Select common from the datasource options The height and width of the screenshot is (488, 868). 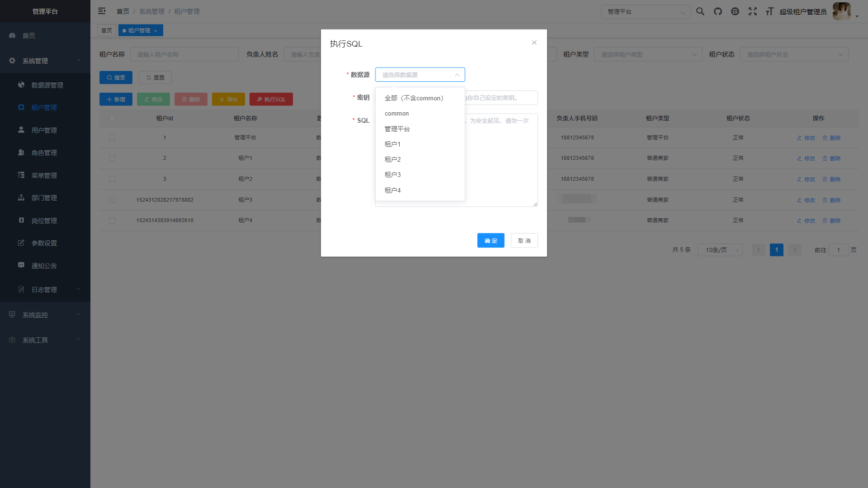(396, 113)
